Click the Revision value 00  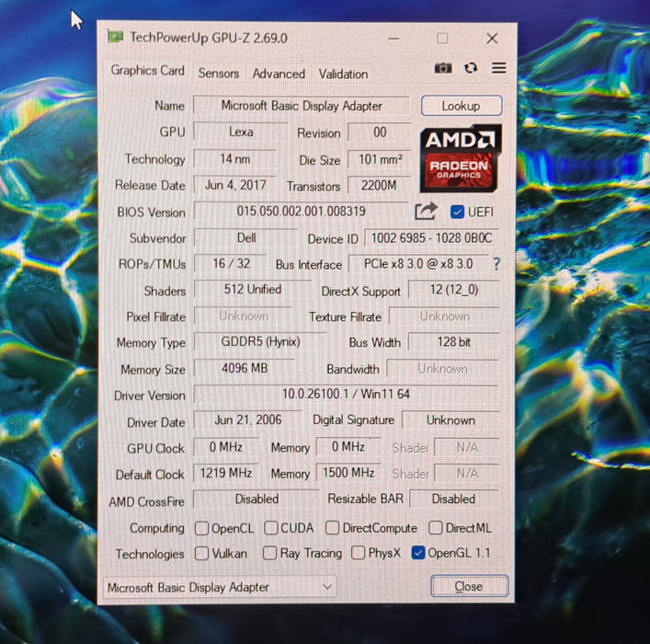tap(380, 132)
